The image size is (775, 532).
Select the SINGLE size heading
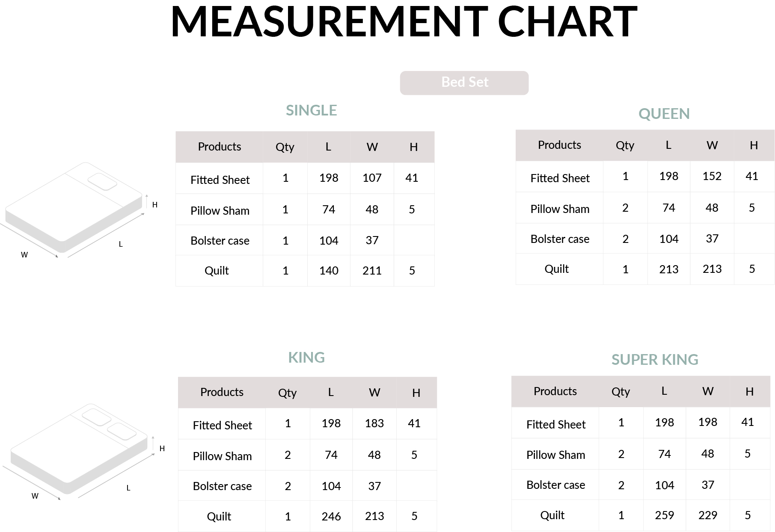click(311, 110)
